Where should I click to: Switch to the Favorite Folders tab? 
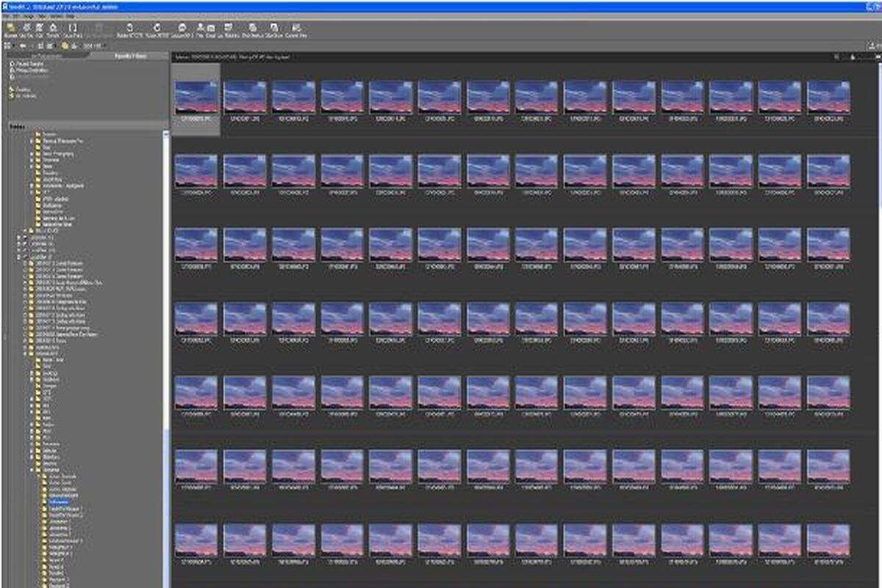point(129,56)
